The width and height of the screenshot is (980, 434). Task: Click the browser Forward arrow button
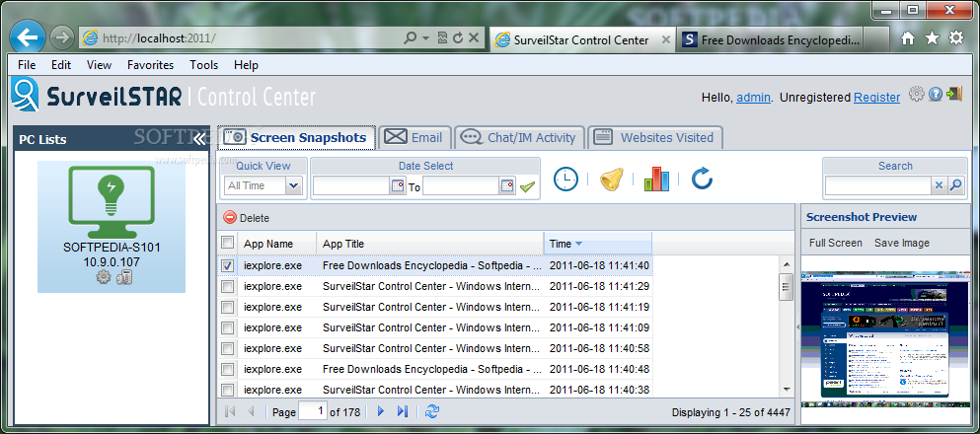61,38
